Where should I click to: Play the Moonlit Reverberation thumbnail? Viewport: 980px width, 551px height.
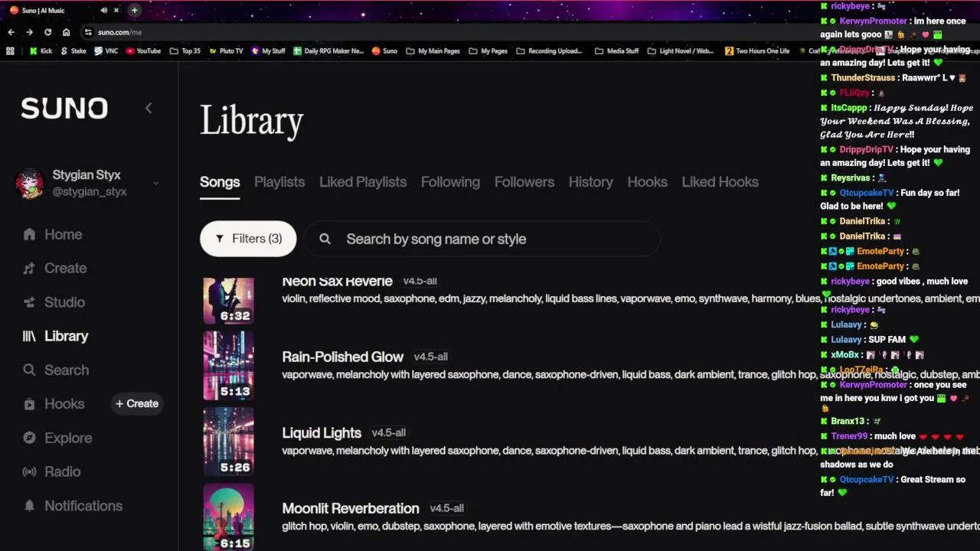click(x=228, y=517)
